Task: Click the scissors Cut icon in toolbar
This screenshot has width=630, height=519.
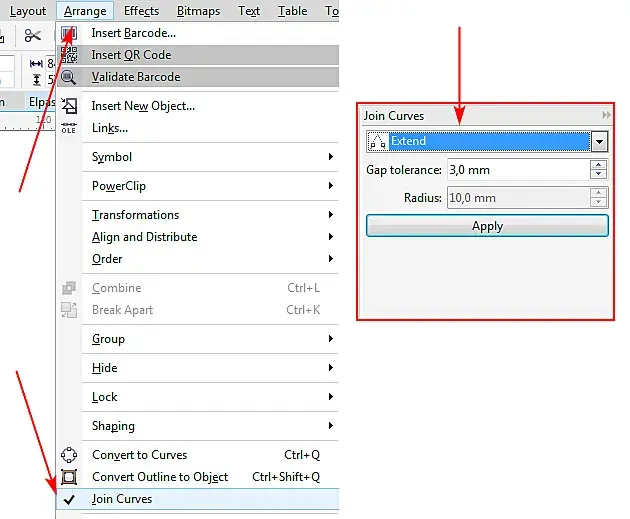Action: click(x=32, y=36)
